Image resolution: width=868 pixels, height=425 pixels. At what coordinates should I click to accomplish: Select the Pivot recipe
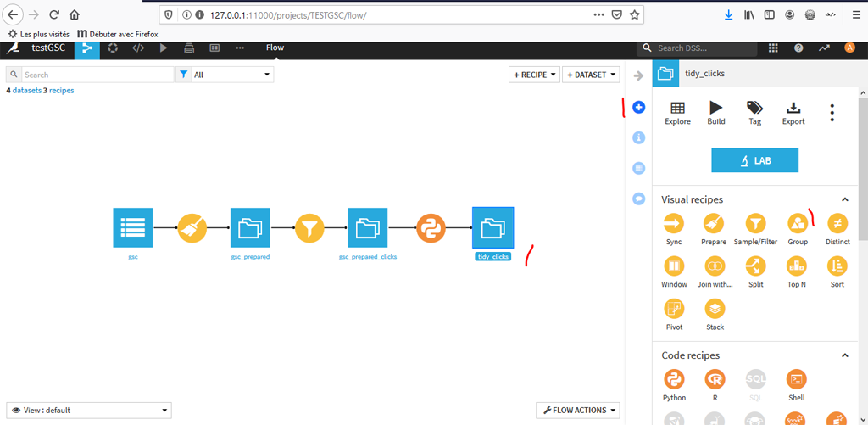674,309
